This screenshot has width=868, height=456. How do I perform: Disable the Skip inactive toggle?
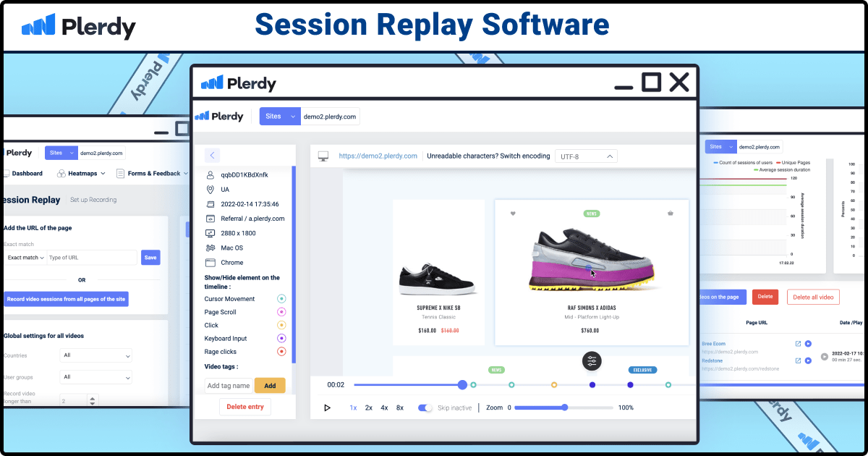(x=425, y=408)
